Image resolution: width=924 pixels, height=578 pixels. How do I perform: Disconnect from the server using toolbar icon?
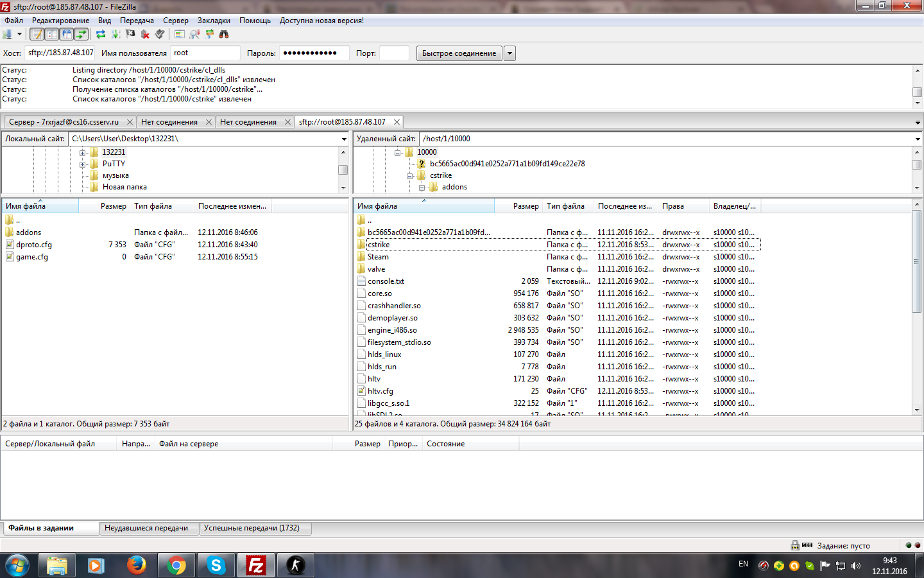click(145, 34)
